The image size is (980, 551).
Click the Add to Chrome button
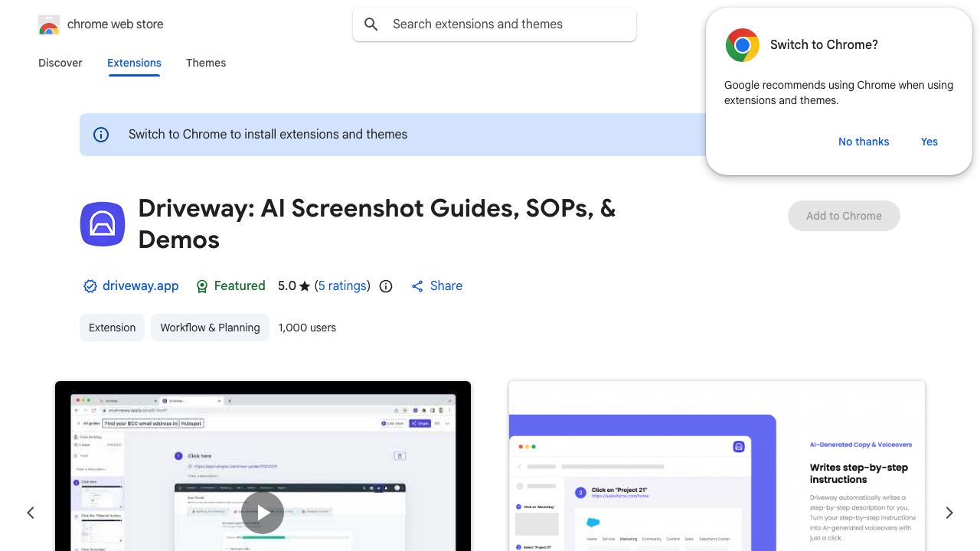pos(844,216)
